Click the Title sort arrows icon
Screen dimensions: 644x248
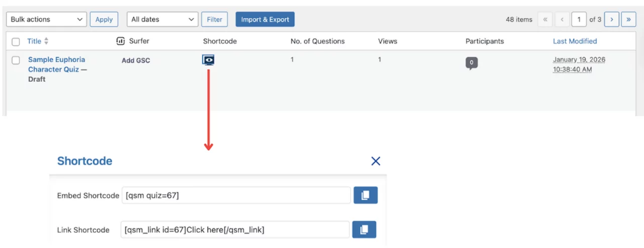[46, 41]
